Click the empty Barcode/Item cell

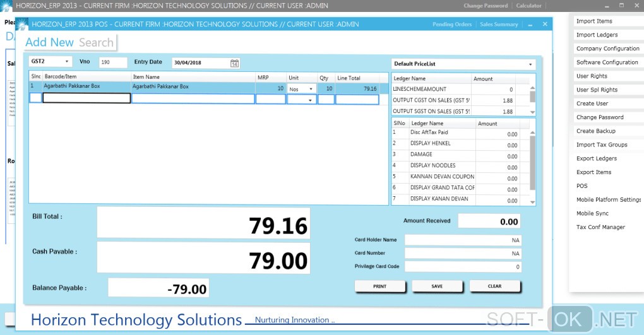point(86,98)
